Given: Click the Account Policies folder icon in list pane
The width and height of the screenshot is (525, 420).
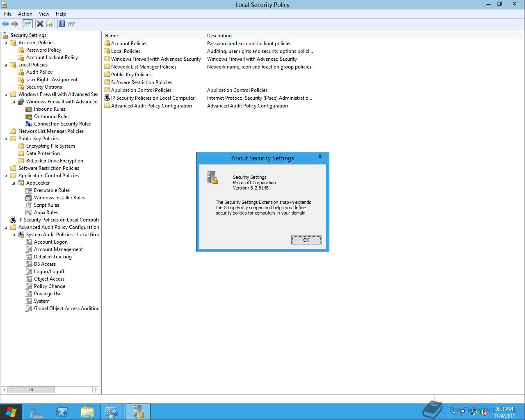Looking at the screenshot, I should (107, 43).
